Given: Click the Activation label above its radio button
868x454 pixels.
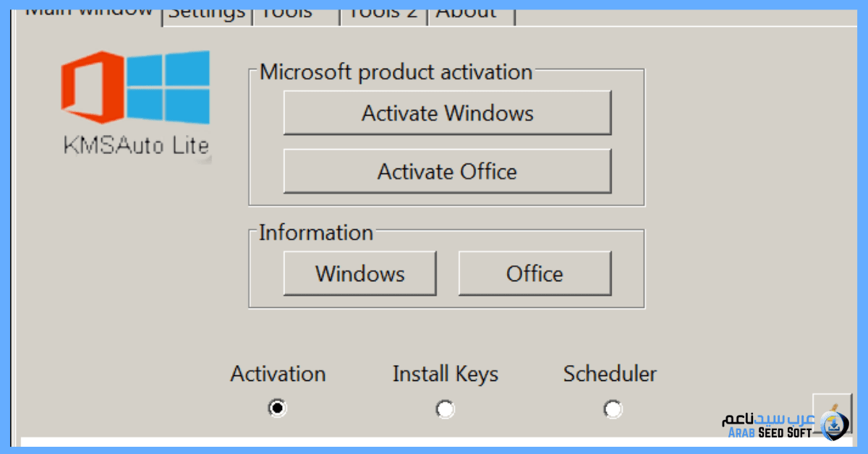Looking at the screenshot, I should 277,374.
